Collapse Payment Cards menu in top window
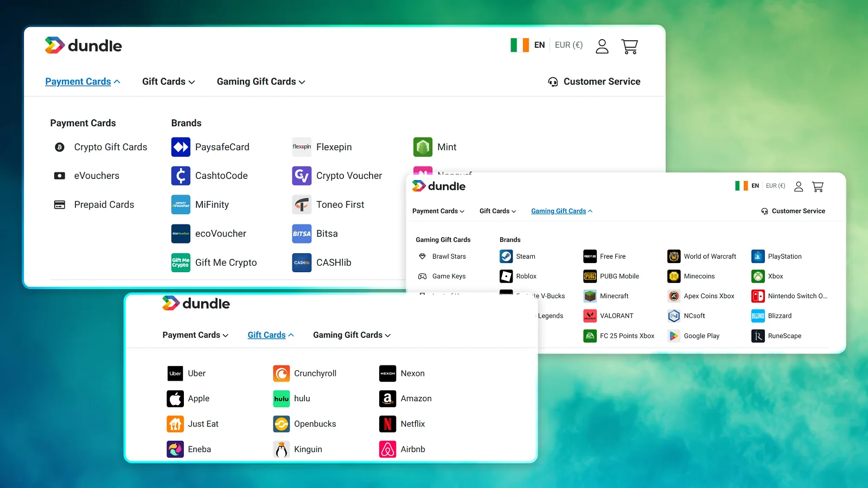868x488 pixels. 83,81
